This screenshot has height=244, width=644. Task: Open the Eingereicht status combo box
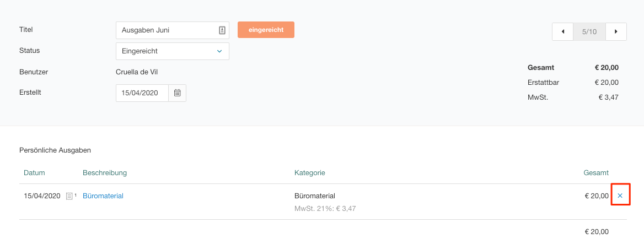pyautogui.click(x=165, y=51)
